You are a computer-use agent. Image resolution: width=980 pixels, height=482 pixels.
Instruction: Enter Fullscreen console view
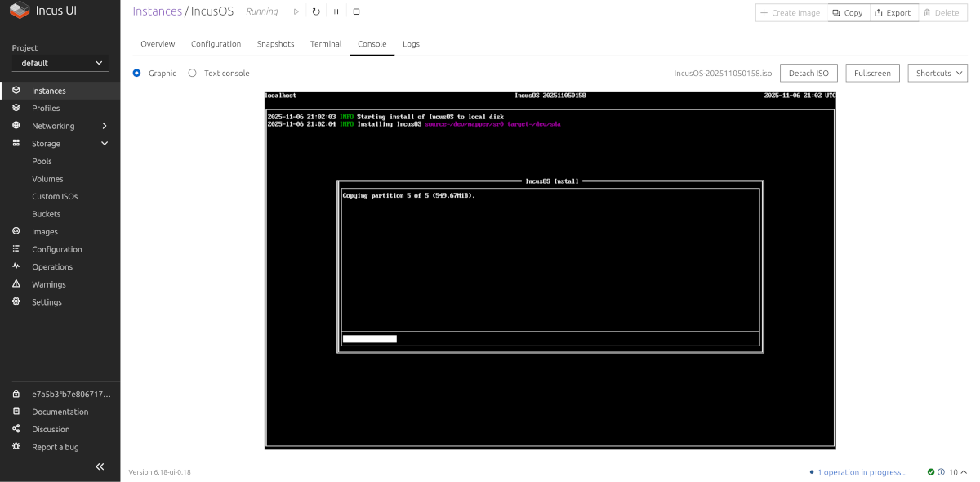tap(872, 73)
